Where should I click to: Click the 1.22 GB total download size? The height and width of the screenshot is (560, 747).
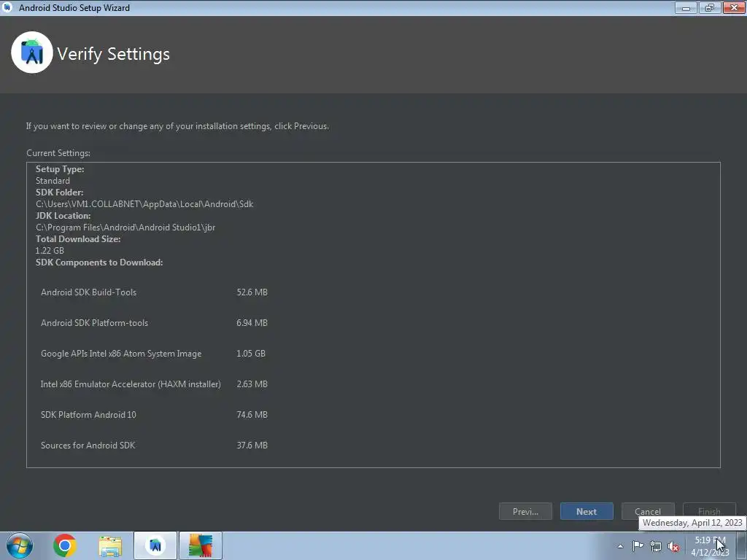pos(50,251)
